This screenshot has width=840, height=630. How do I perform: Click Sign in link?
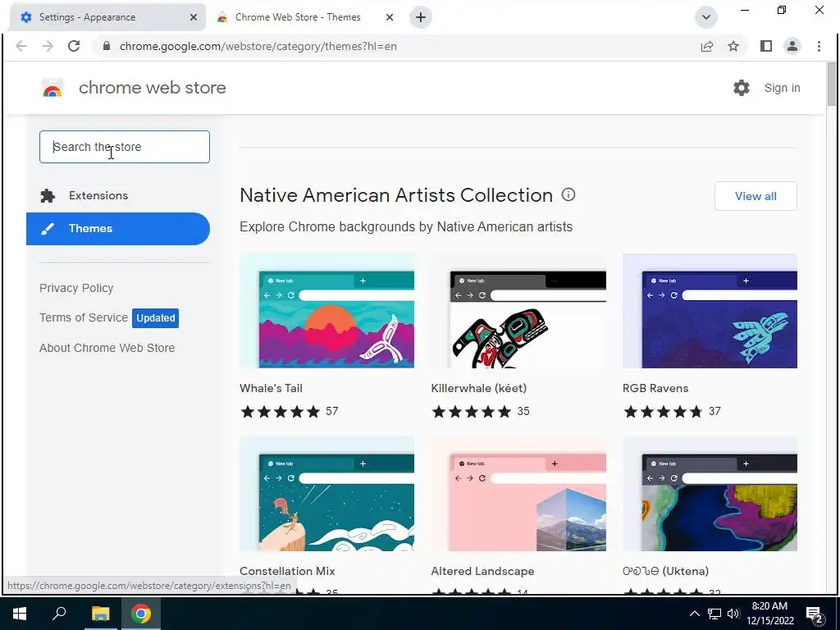click(782, 88)
